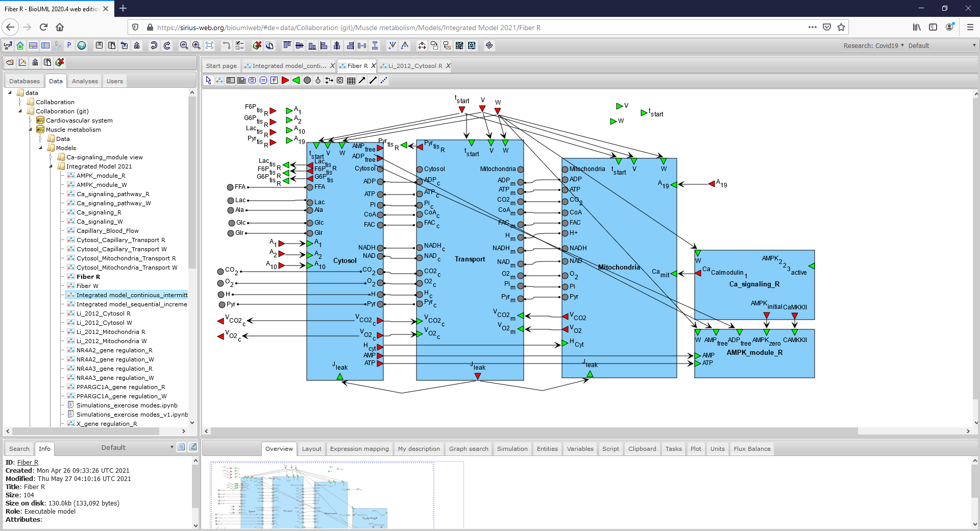The height and width of the screenshot is (531, 980).
Task: Select Capillary_Blood_Flow in the tree
Action: (108, 231)
